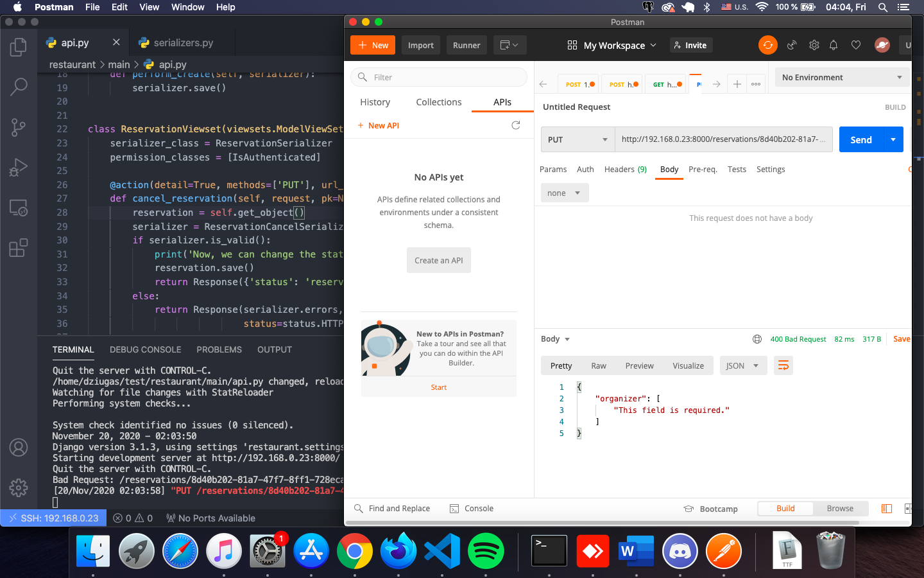The image size is (924, 578).
Task: Open the VS Code Extensions view
Action: click(x=19, y=247)
